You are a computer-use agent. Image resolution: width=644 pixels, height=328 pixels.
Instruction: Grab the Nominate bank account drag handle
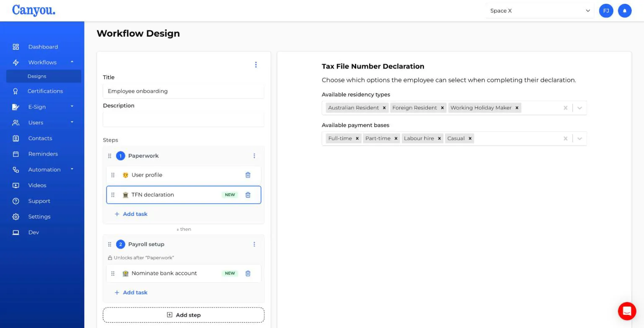point(113,273)
